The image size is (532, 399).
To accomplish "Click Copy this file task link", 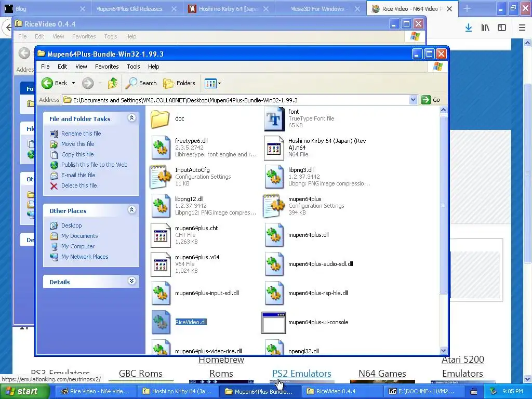I will pyautogui.click(x=77, y=154).
